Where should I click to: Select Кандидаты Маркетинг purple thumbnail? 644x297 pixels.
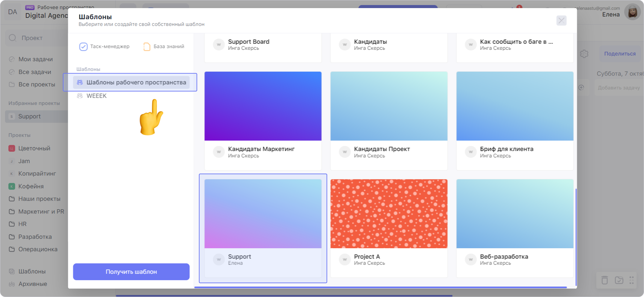point(263,106)
